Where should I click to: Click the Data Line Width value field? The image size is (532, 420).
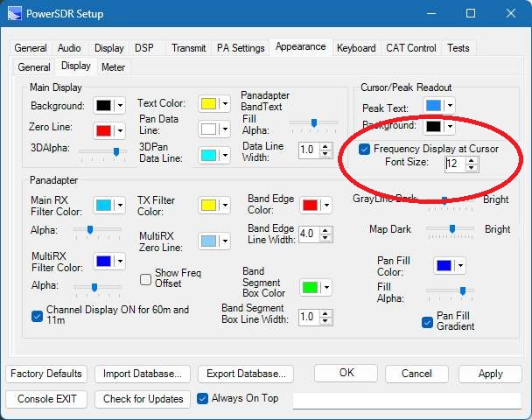click(310, 150)
